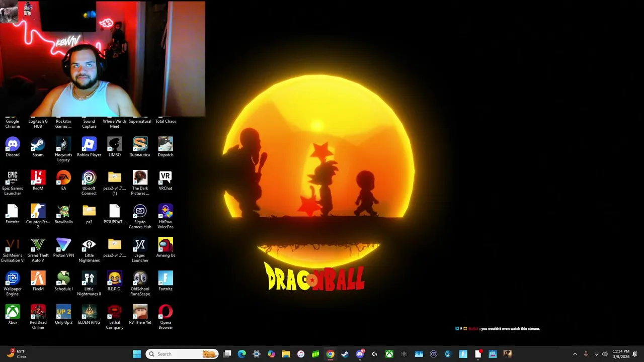Focus the taskbar Search box
Screen dimensions: 644x362
[182, 354]
